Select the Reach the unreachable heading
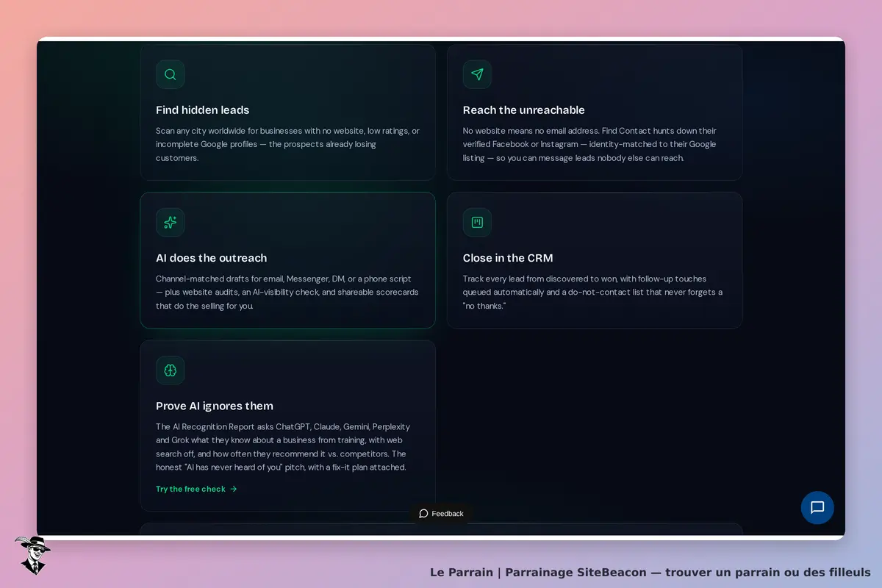 coord(523,110)
